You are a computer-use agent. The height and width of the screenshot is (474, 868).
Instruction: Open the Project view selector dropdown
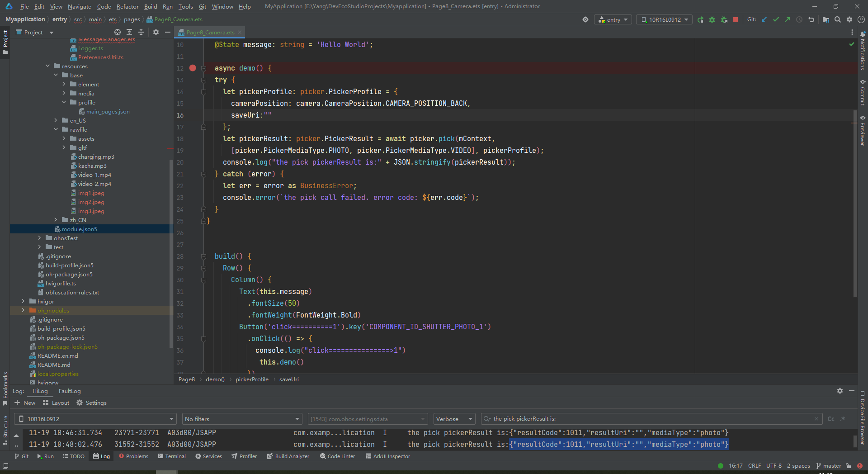pos(35,32)
